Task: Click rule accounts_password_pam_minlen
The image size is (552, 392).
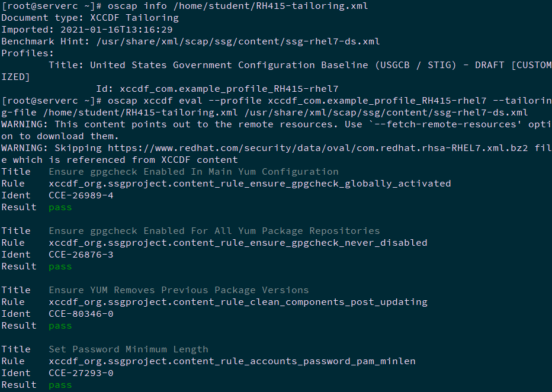Action: point(232,361)
